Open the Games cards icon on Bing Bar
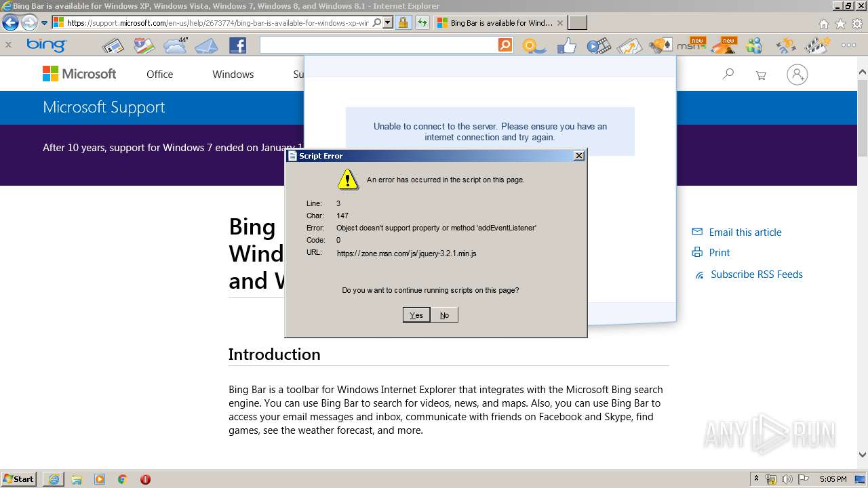868x488 pixels. tap(660, 46)
